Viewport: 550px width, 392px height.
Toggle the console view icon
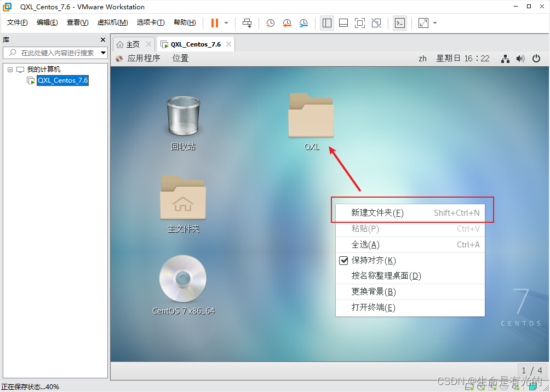tap(400, 23)
